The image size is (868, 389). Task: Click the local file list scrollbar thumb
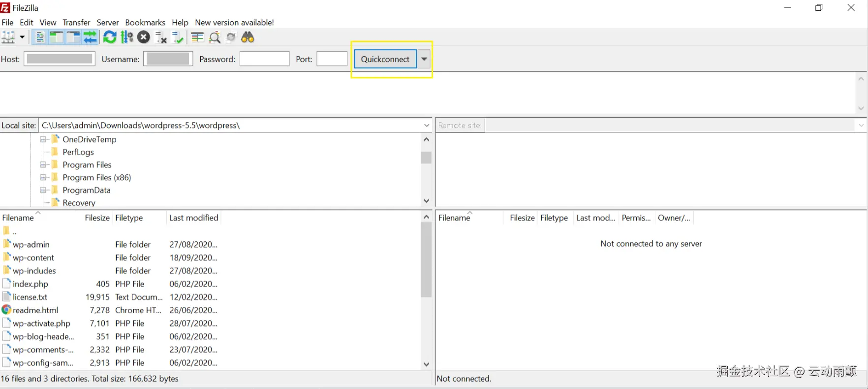[426, 259]
